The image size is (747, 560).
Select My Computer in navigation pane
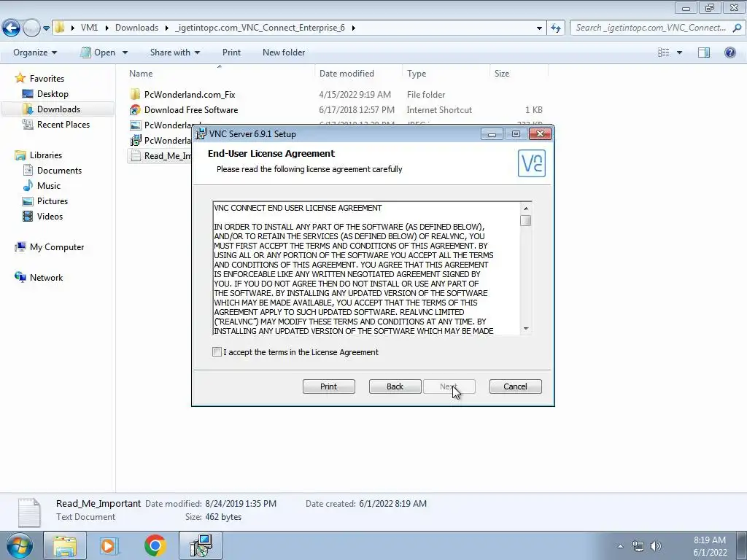(57, 246)
